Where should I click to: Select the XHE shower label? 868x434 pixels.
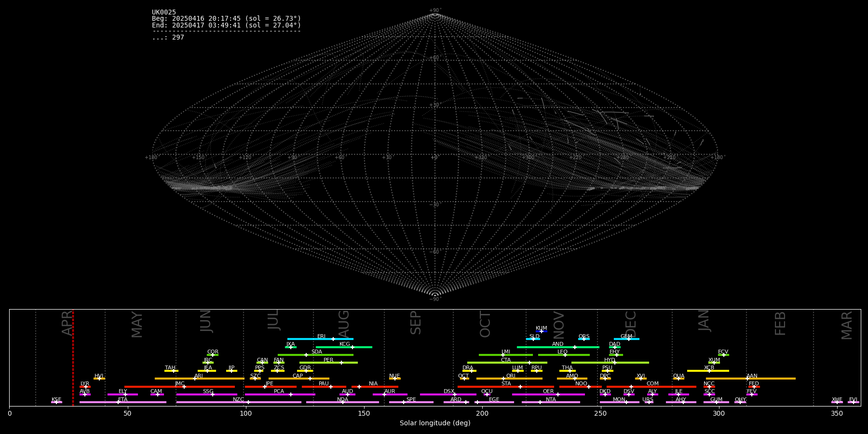837,400
